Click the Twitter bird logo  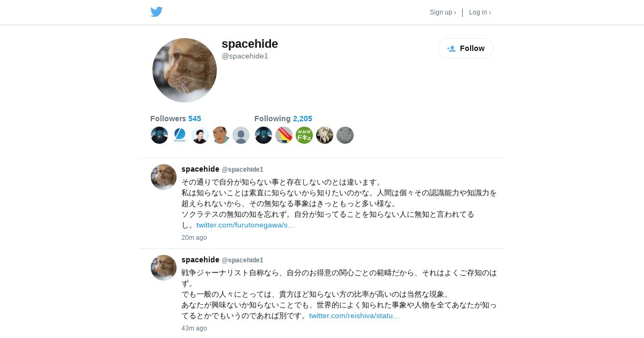point(156,12)
